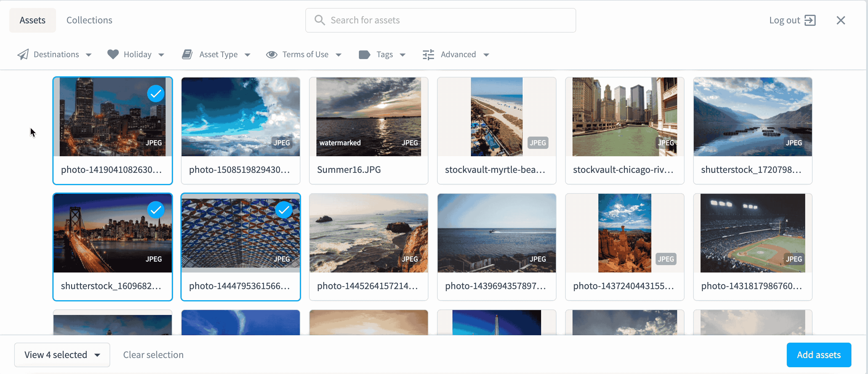The image size is (868, 374).
Task: Focus the Search for assets field
Action: (440, 20)
